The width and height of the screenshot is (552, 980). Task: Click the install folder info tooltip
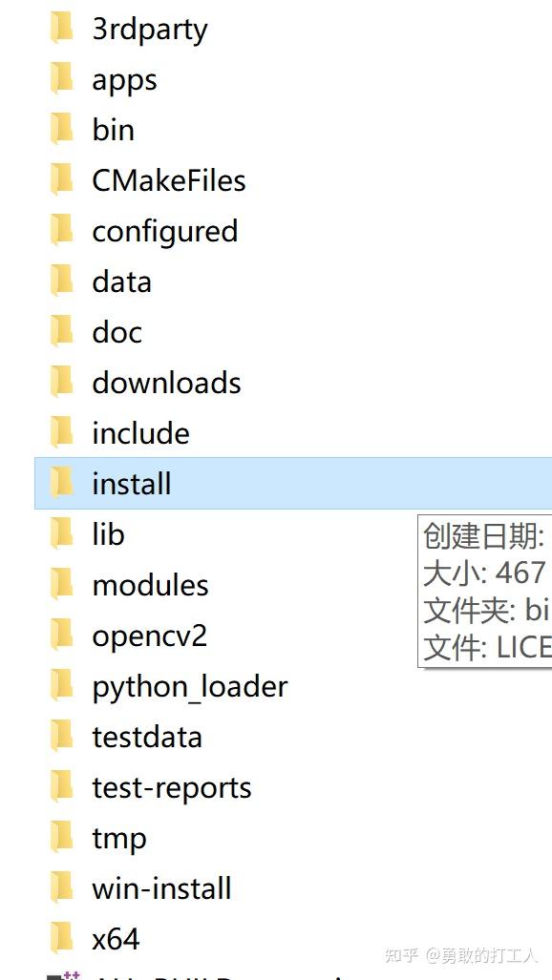(485, 591)
